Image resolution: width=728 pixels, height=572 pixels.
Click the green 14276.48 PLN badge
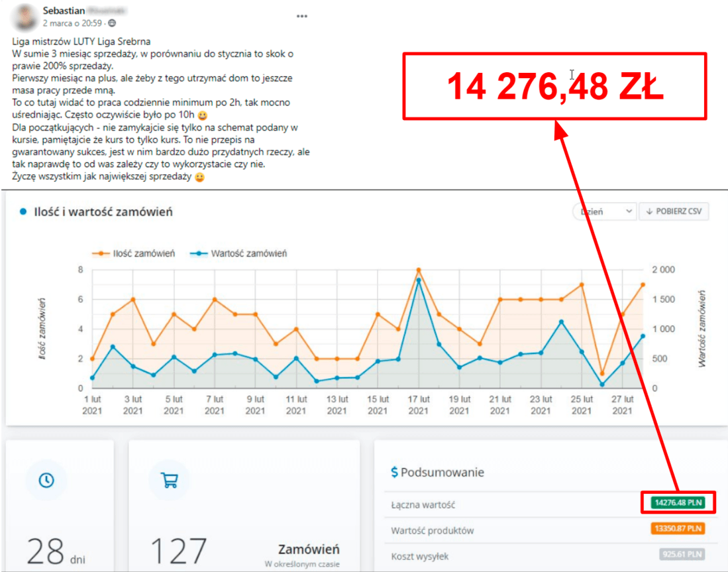(x=678, y=503)
